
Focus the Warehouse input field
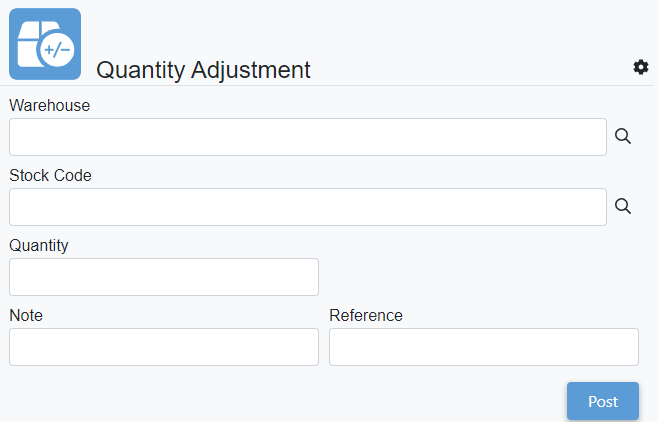pyautogui.click(x=308, y=137)
